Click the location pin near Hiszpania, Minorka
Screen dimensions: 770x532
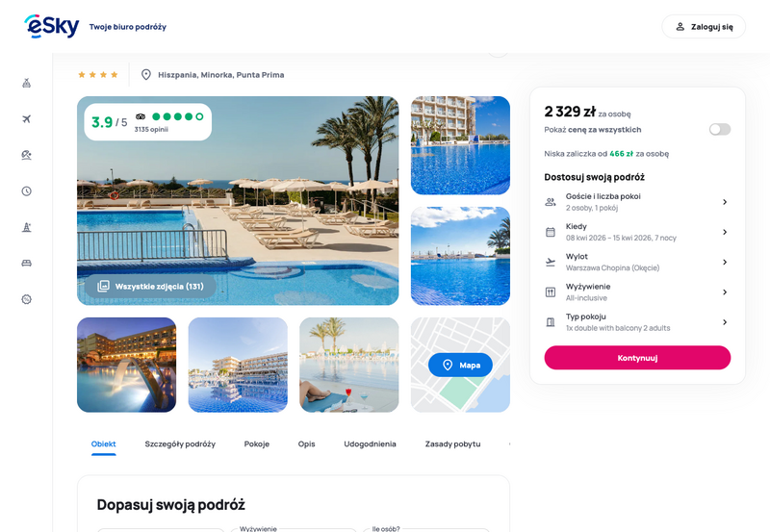[x=146, y=75]
